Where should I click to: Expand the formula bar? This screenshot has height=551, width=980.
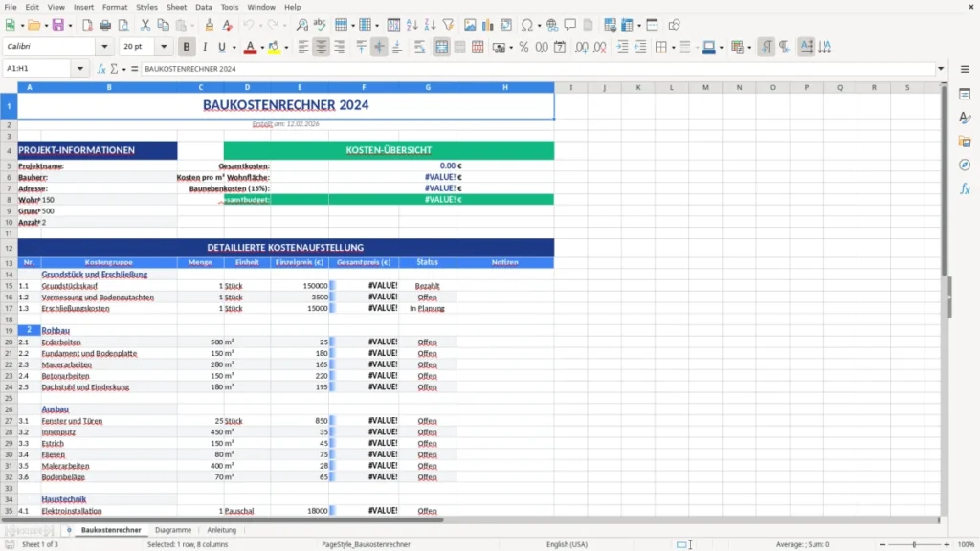tap(941, 69)
